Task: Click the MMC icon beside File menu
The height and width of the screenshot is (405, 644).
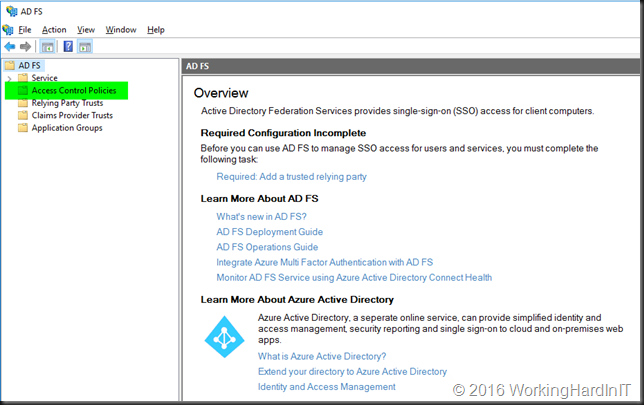Action: click(x=8, y=30)
